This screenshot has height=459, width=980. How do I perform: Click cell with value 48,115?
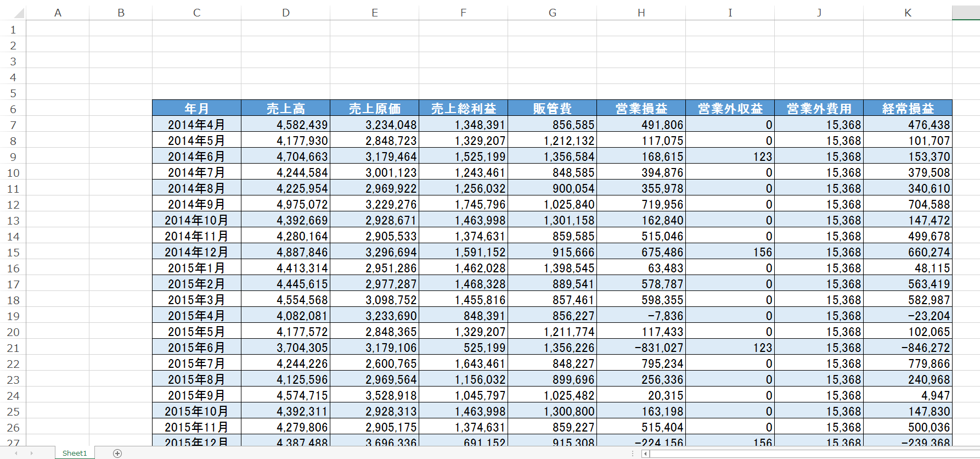tap(908, 268)
